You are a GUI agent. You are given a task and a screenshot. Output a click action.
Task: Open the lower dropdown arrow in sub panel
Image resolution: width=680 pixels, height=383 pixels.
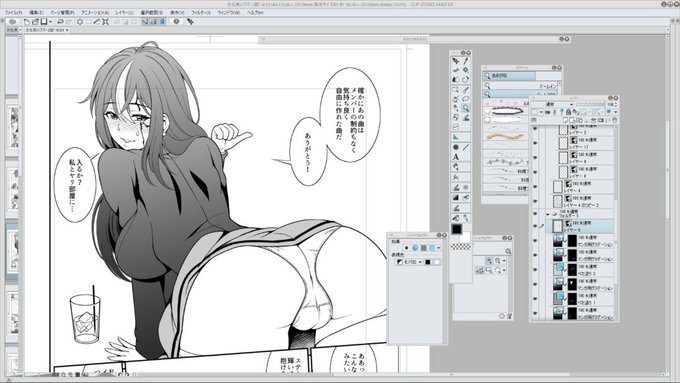[x=504, y=270]
